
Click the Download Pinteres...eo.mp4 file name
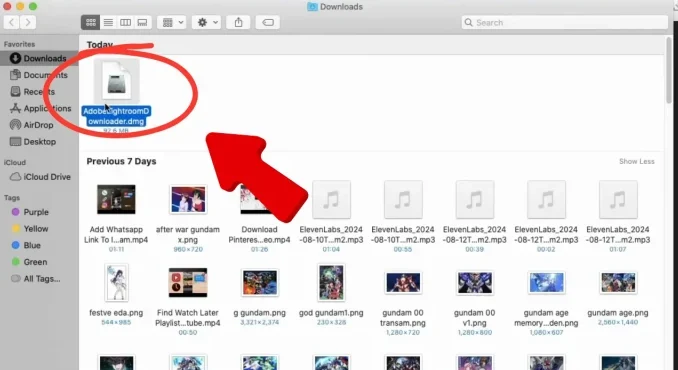(259, 234)
